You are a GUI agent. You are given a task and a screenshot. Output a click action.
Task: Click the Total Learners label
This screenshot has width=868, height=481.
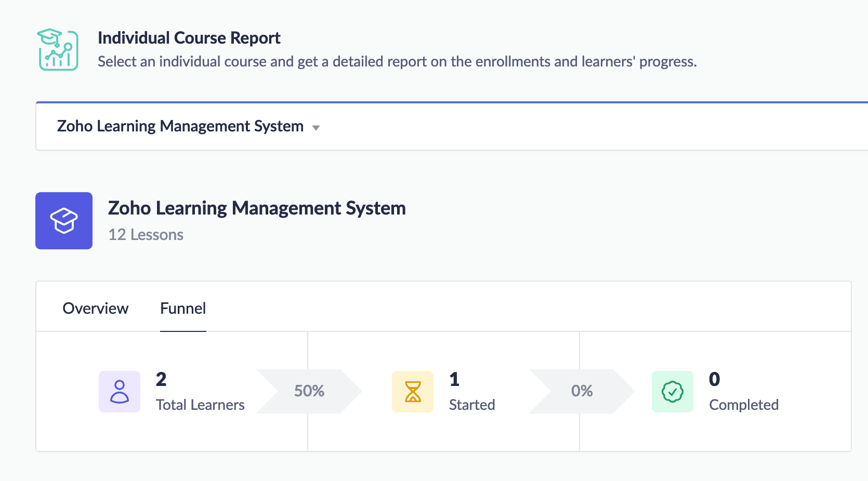click(x=200, y=405)
